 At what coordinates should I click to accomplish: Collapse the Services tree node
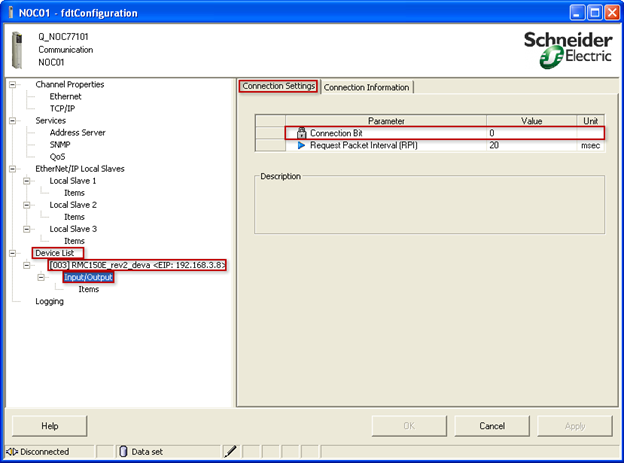pyautogui.click(x=13, y=121)
